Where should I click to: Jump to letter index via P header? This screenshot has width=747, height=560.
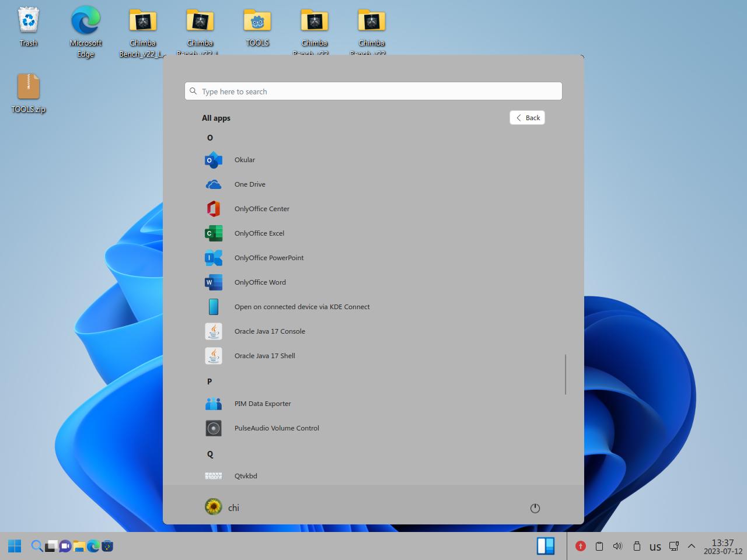(210, 381)
